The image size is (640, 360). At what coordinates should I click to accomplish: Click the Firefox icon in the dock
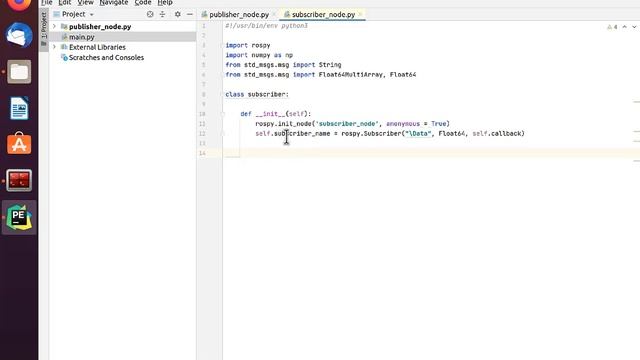[19, 4]
